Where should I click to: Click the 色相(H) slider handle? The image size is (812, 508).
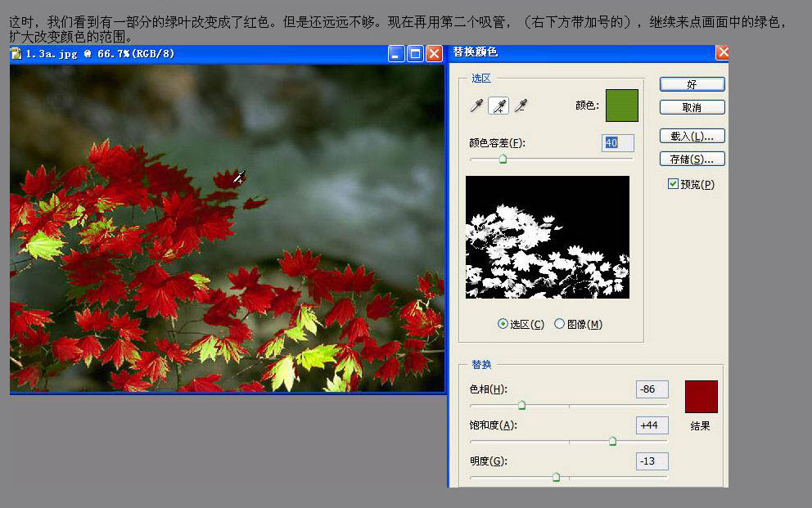point(522,405)
